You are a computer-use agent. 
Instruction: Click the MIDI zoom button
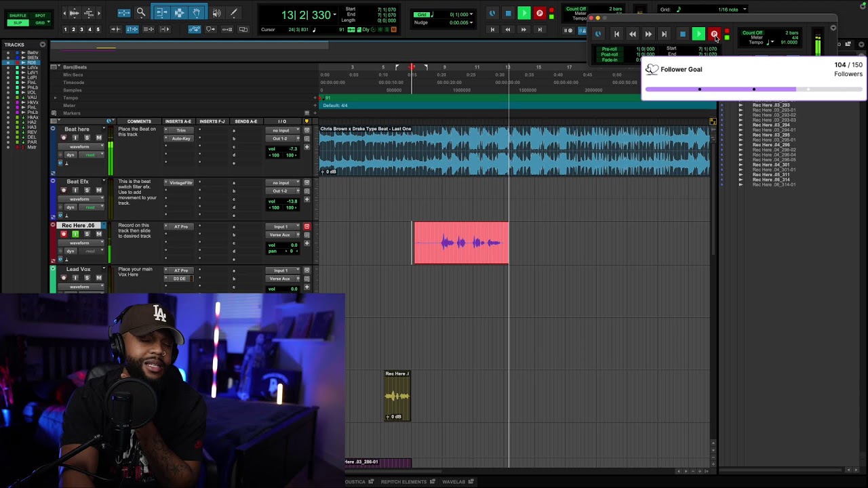tap(89, 12)
